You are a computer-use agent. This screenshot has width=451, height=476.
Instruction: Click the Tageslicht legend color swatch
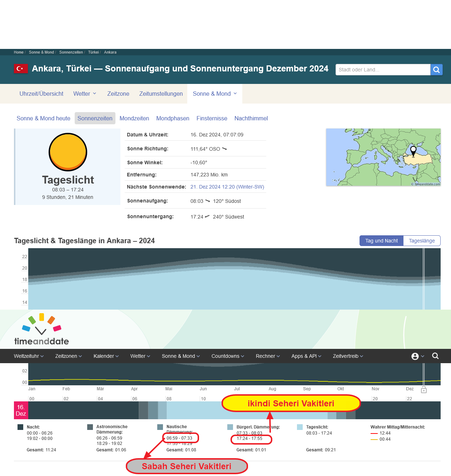coord(300,427)
